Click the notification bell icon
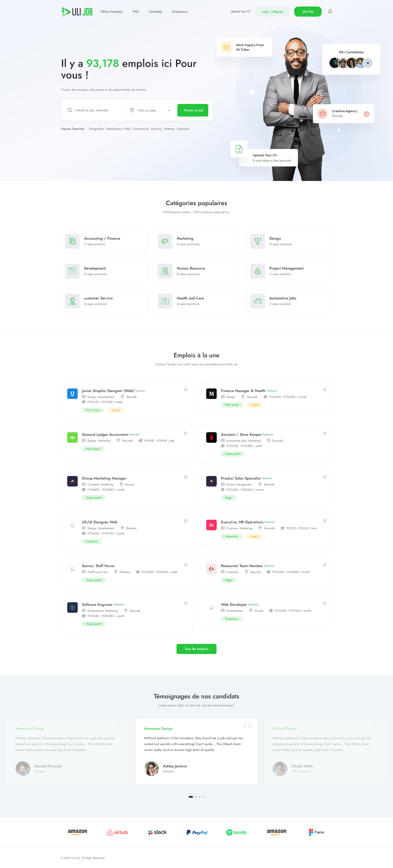This screenshot has height=868, width=393. (330, 11)
